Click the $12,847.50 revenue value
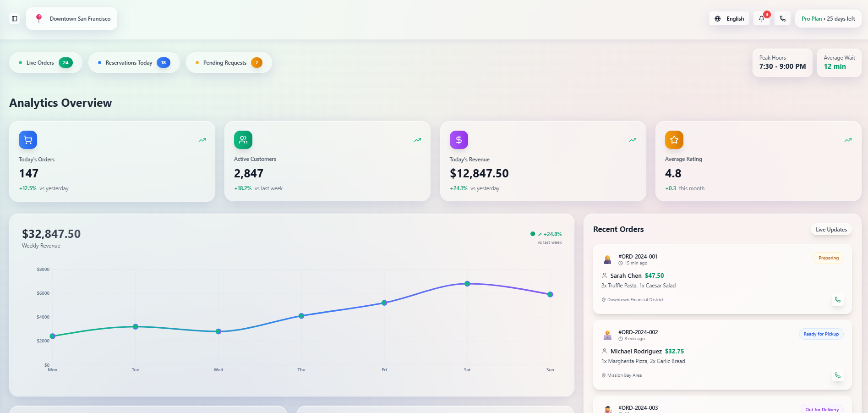This screenshot has width=868, height=413. tap(479, 174)
